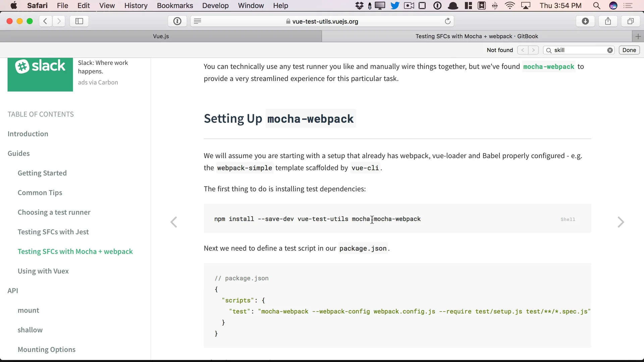Open 'Using with Vuex' sidebar entry

[x=43, y=271]
